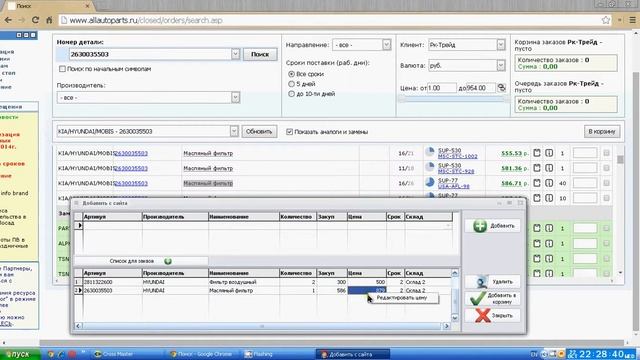Click the dialog's horizontal scrollbar
The height and width of the screenshot is (360, 640).
pyautogui.click(x=262, y=326)
